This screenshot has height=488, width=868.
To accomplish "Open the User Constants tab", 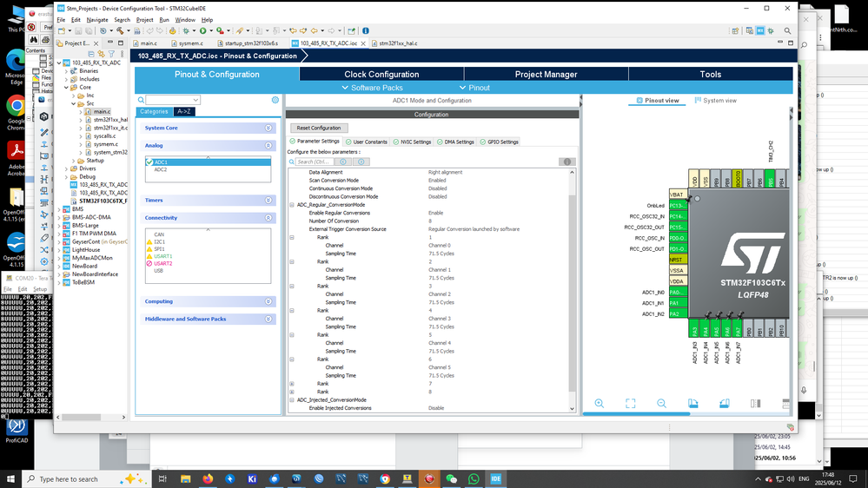I will point(367,142).
